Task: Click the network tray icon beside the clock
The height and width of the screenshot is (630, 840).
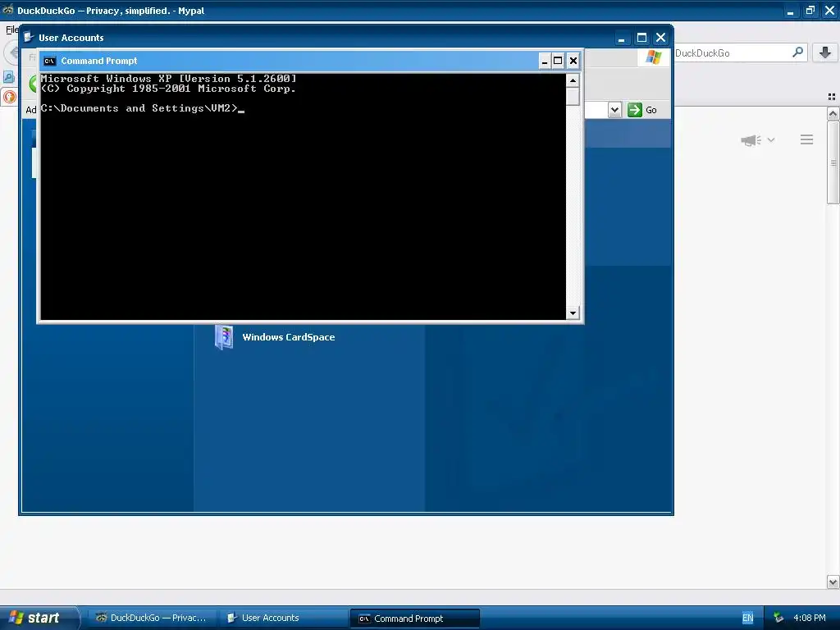Action: [x=778, y=618]
